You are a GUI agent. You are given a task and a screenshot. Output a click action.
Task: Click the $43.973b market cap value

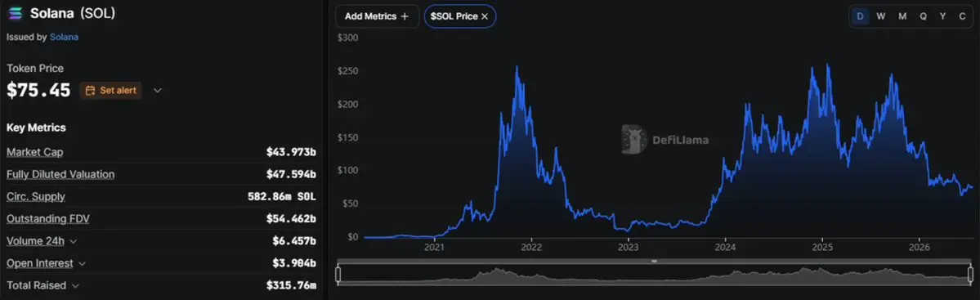[x=291, y=152]
